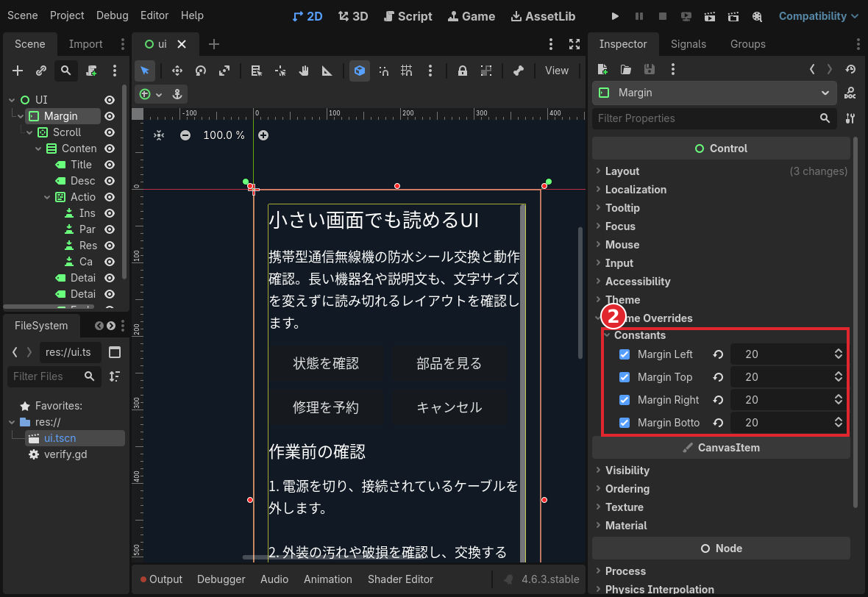Toggle the Use Local Space cube icon
The image size is (868, 597).
pos(360,71)
